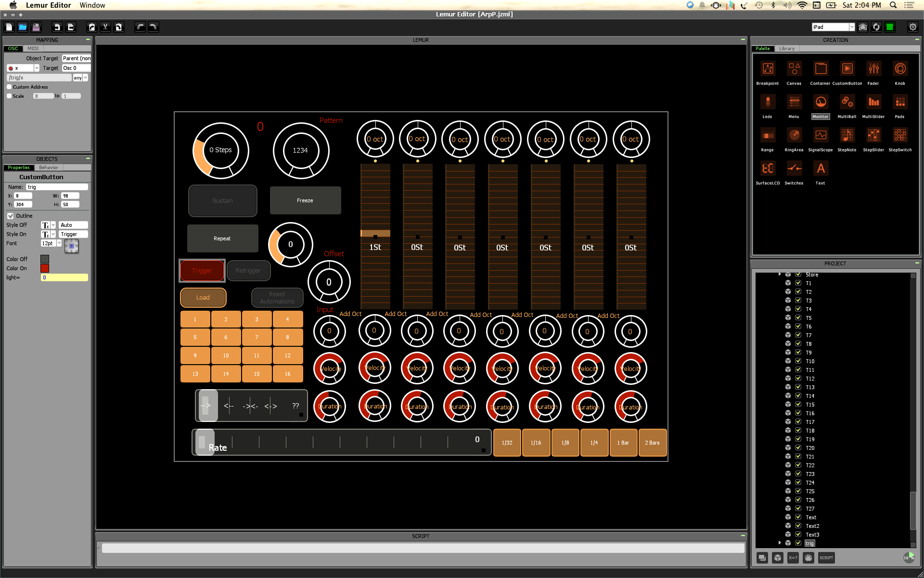
Task: Click the settings gear in toolbar
Action: point(912,27)
